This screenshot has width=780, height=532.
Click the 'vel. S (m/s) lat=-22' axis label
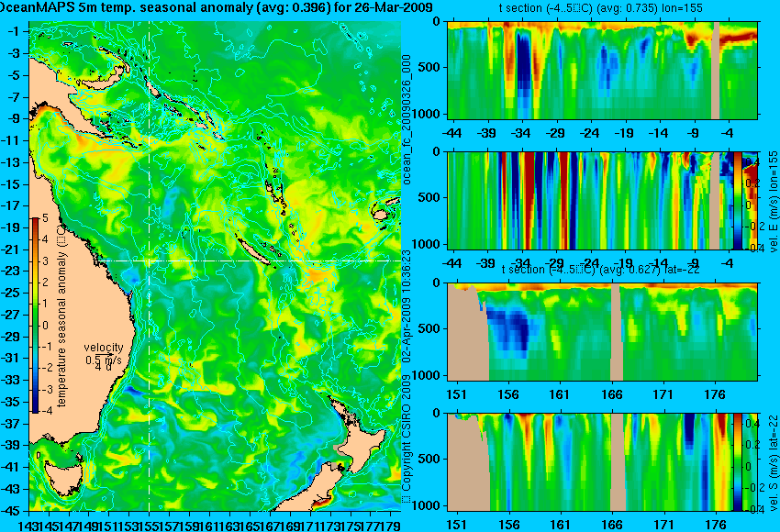[774, 462]
